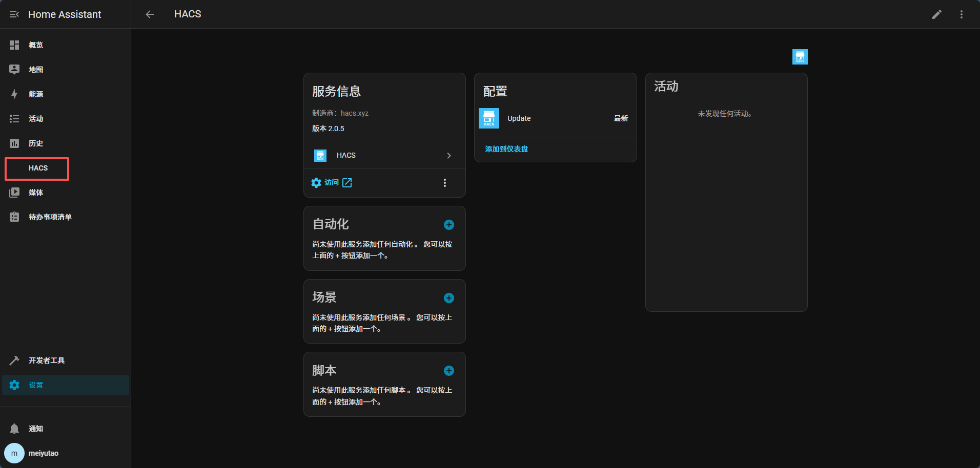980x468 pixels.
Task: Add a new scene with plus icon
Action: pyautogui.click(x=448, y=298)
